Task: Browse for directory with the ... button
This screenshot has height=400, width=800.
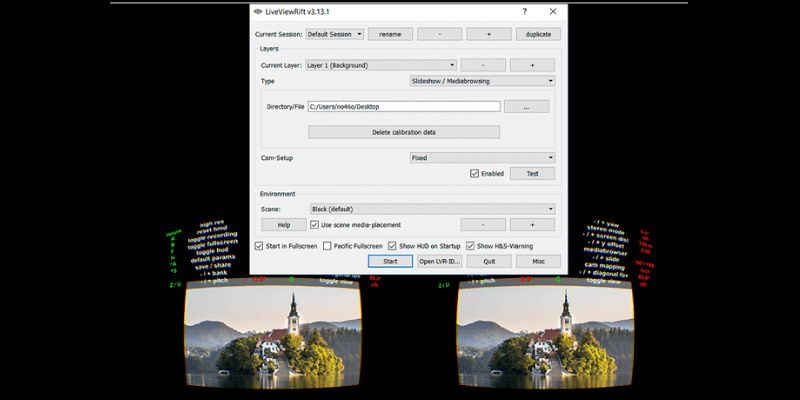Action: tap(527, 107)
